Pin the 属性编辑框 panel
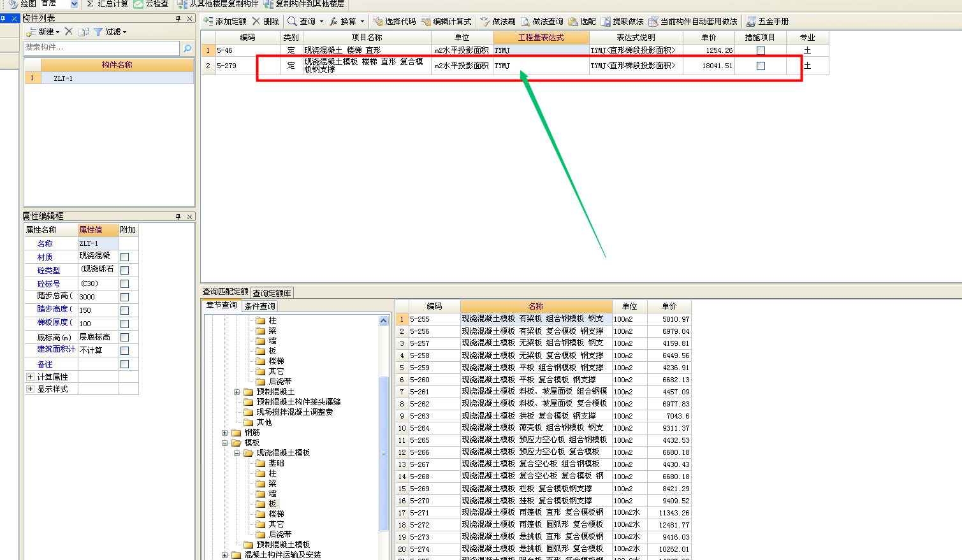Image resolution: width=962 pixels, height=560 pixels. tap(178, 217)
